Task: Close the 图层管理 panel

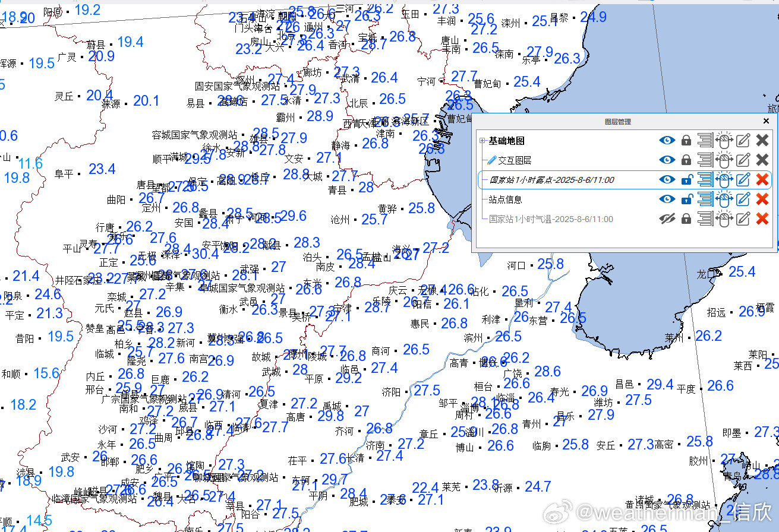Action: [766, 121]
